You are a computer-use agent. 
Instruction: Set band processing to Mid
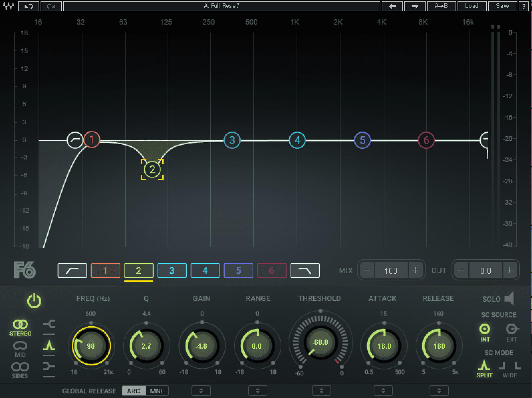(20, 348)
